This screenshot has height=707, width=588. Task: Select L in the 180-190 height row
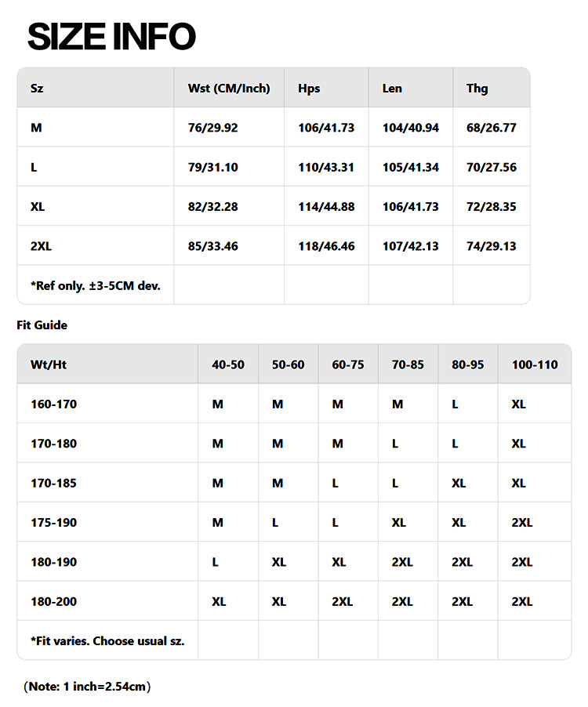pyautogui.click(x=216, y=562)
